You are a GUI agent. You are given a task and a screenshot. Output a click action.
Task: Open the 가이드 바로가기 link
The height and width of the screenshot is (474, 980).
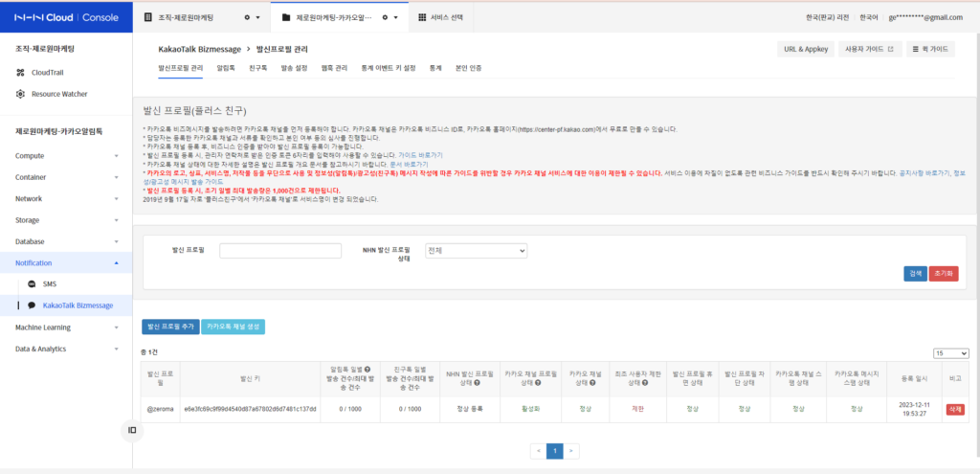(x=420, y=154)
